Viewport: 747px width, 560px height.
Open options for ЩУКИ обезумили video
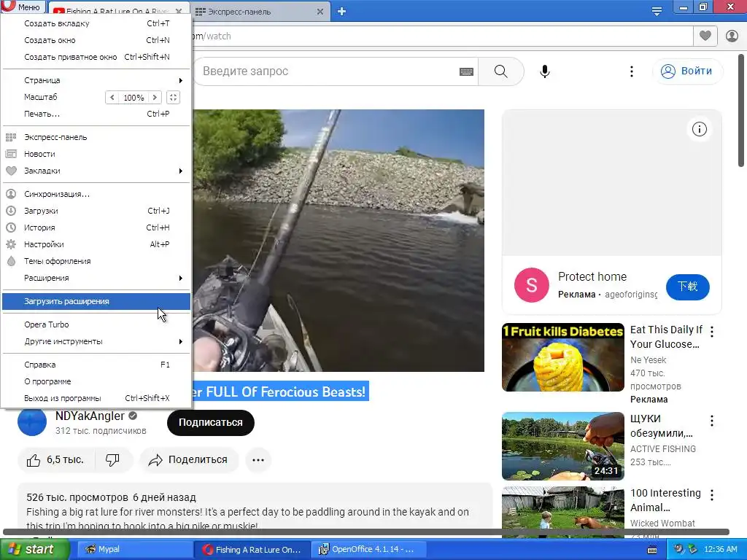click(x=712, y=421)
